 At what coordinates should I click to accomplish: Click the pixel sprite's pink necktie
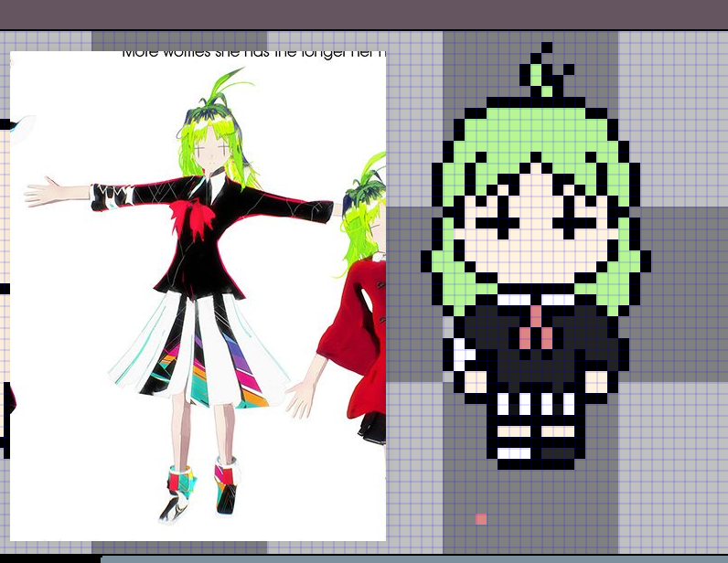click(536, 327)
